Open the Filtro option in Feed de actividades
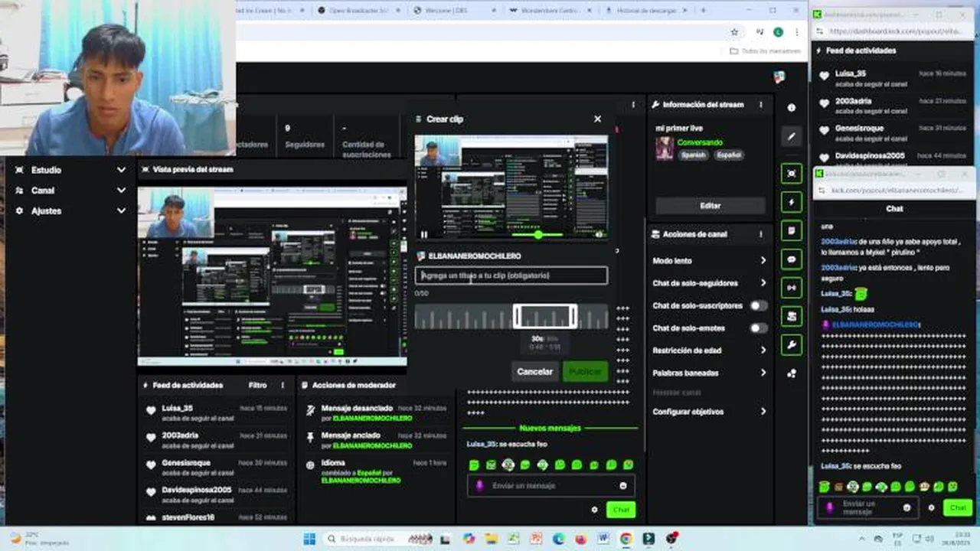Image resolution: width=980 pixels, height=551 pixels. [x=257, y=386]
